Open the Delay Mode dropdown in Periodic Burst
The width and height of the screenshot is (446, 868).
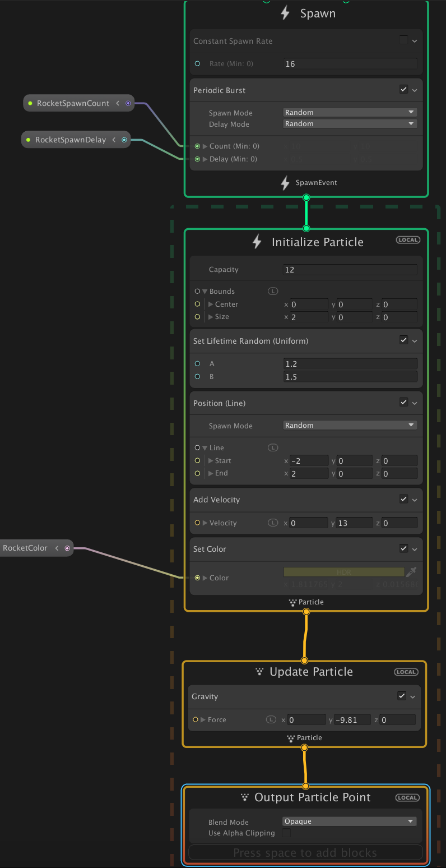tap(350, 124)
